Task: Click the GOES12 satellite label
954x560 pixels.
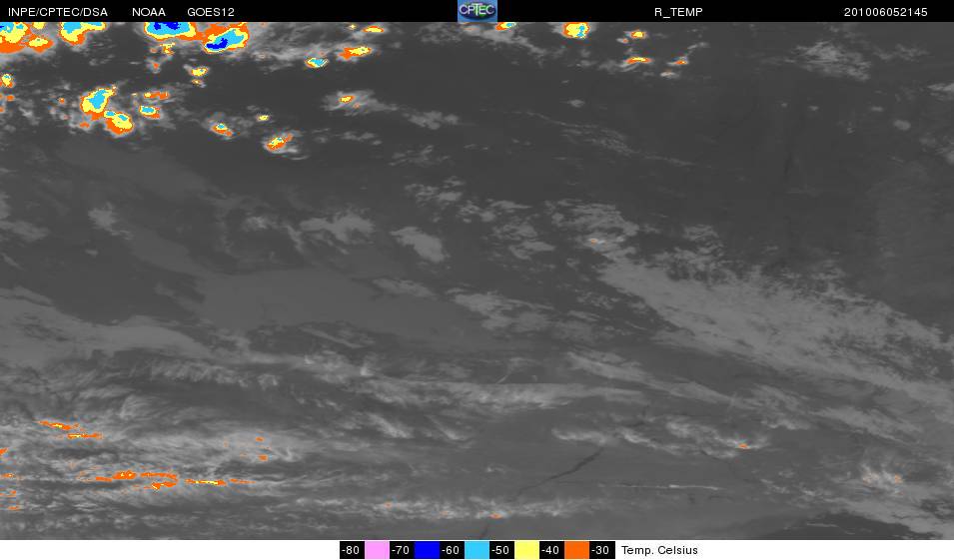Action: point(211,12)
